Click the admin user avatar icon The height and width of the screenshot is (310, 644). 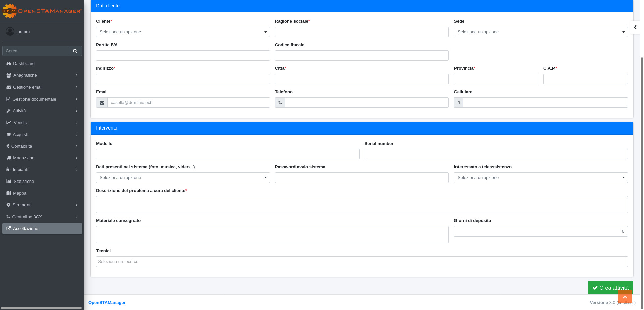[10, 31]
